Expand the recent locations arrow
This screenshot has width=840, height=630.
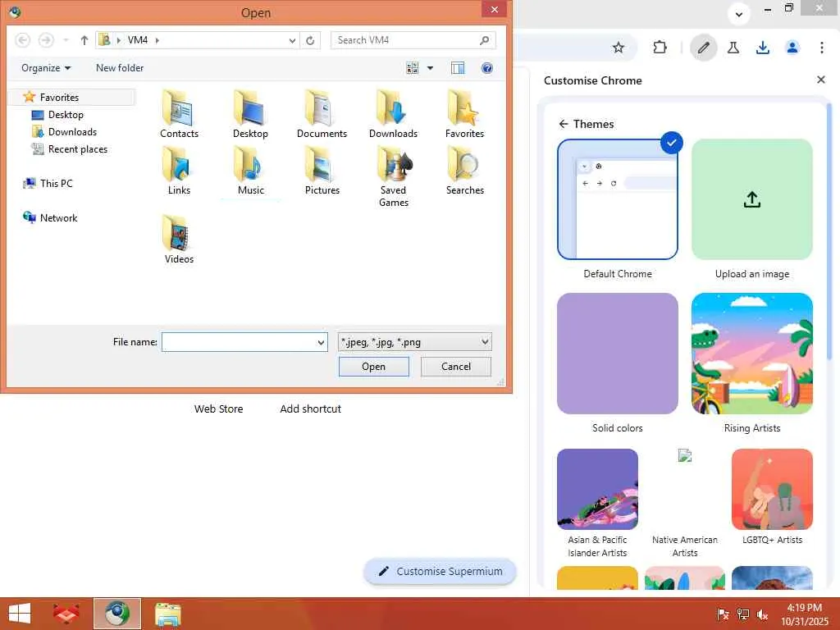click(x=66, y=40)
